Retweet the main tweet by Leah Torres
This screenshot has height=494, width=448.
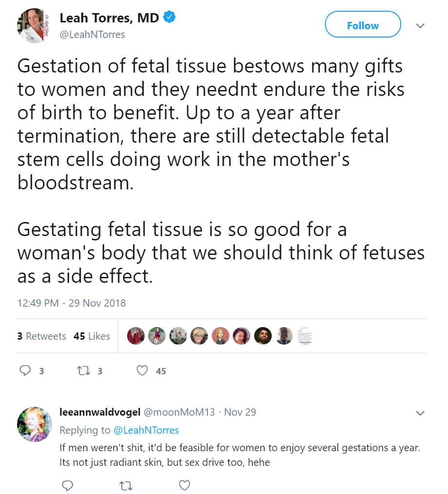tap(84, 371)
